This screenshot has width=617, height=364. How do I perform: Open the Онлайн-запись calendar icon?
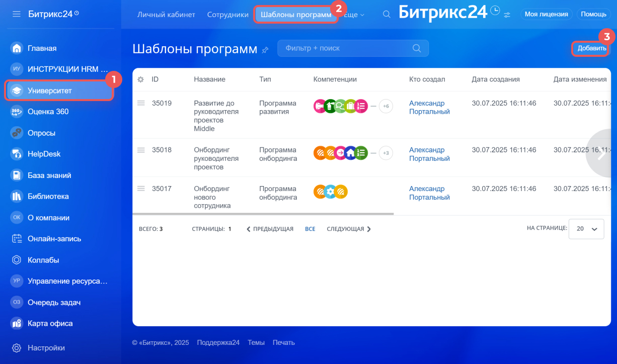(17, 239)
